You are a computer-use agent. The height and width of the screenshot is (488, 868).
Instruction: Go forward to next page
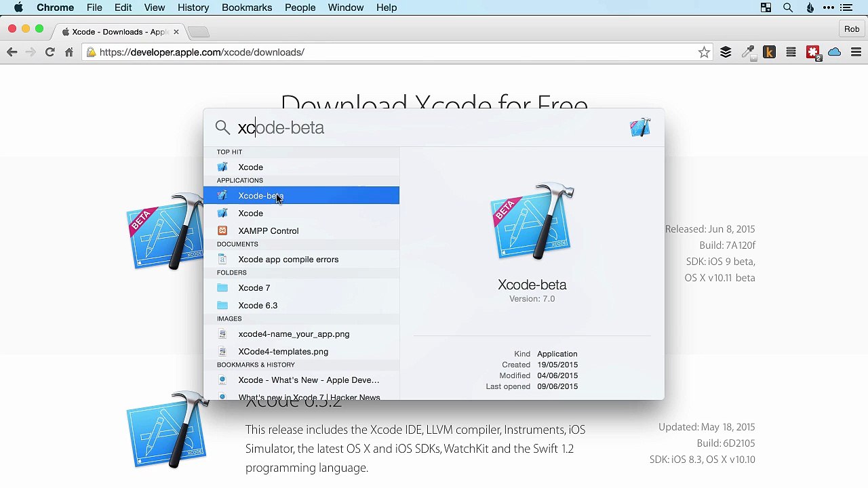tap(31, 52)
